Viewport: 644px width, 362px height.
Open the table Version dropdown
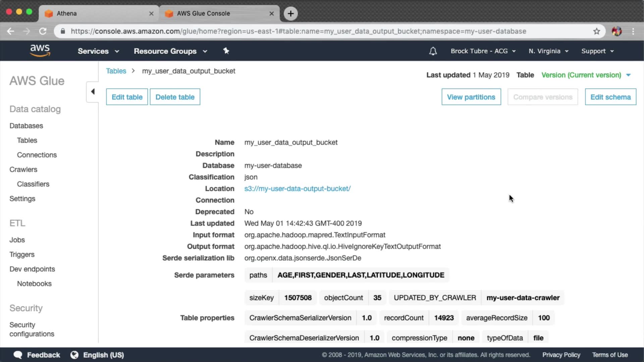click(x=586, y=75)
